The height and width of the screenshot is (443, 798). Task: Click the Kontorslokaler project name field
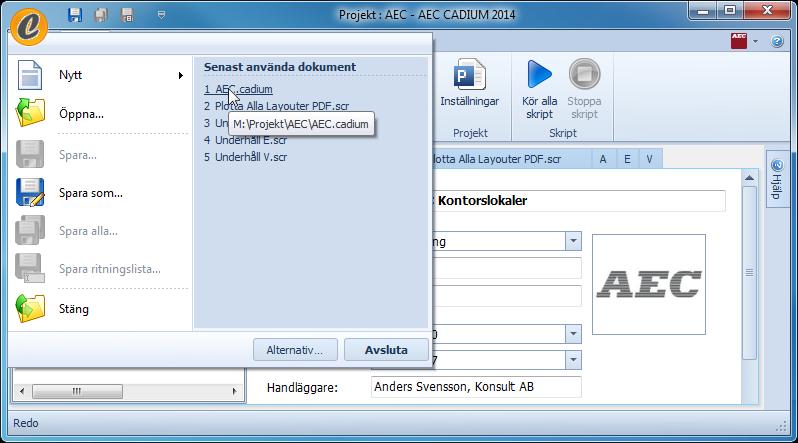579,201
